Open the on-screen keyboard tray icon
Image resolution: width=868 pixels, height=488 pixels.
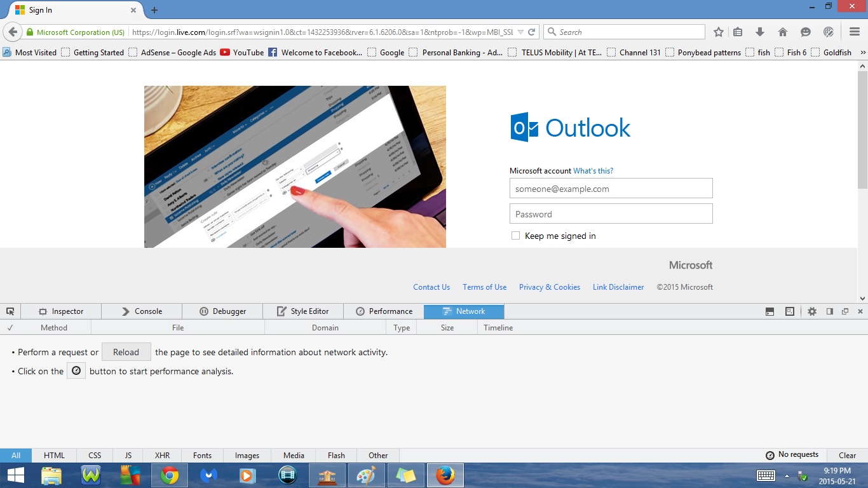click(766, 475)
